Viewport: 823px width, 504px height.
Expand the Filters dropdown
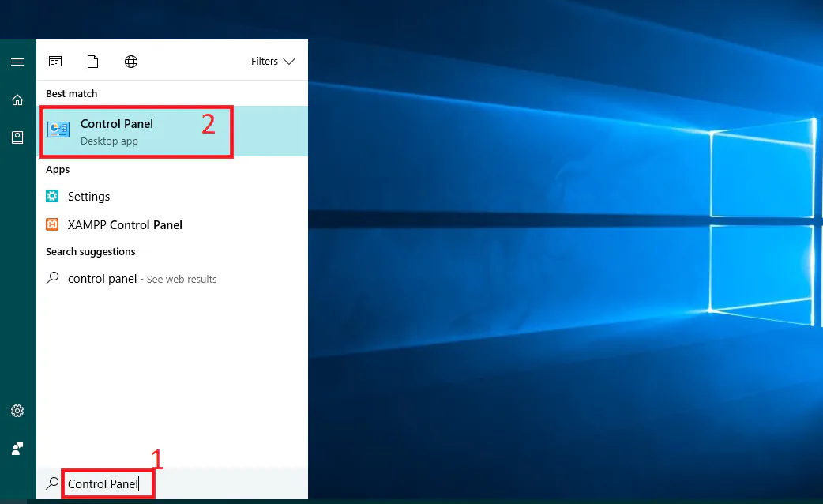click(x=273, y=62)
